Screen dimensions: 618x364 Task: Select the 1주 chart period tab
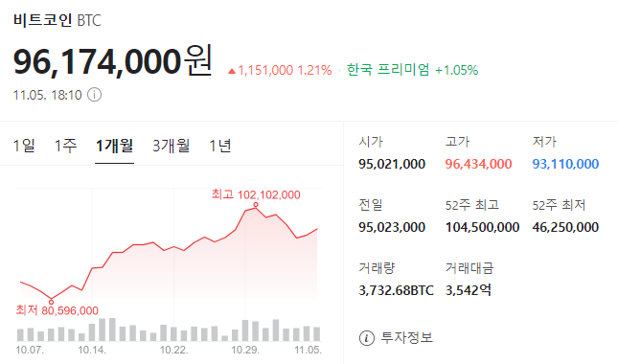point(65,146)
